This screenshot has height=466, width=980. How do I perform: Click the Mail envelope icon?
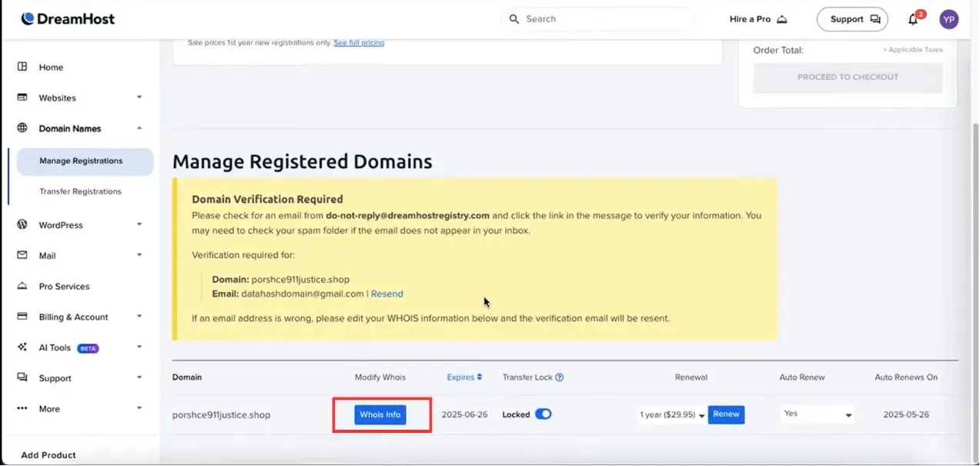tap(22, 255)
